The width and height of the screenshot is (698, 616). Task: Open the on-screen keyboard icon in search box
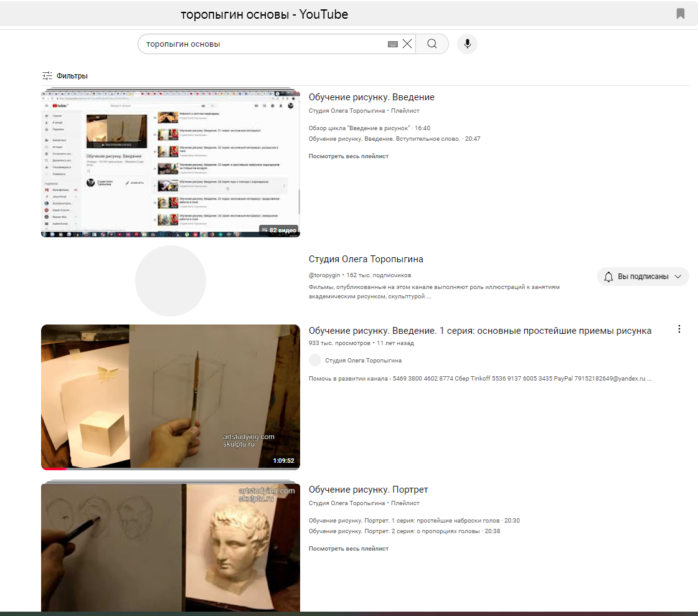(x=392, y=44)
